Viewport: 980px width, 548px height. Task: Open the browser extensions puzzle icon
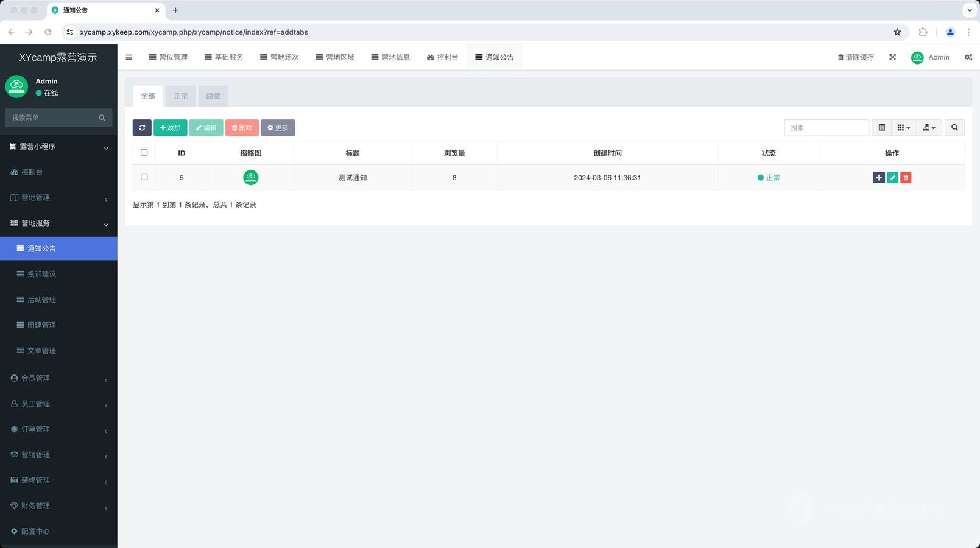923,32
